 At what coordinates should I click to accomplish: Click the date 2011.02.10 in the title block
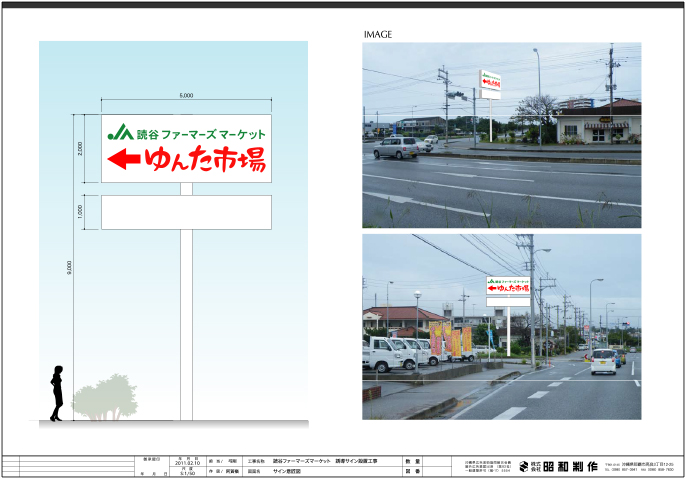pyautogui.click(x=187, y=463)
